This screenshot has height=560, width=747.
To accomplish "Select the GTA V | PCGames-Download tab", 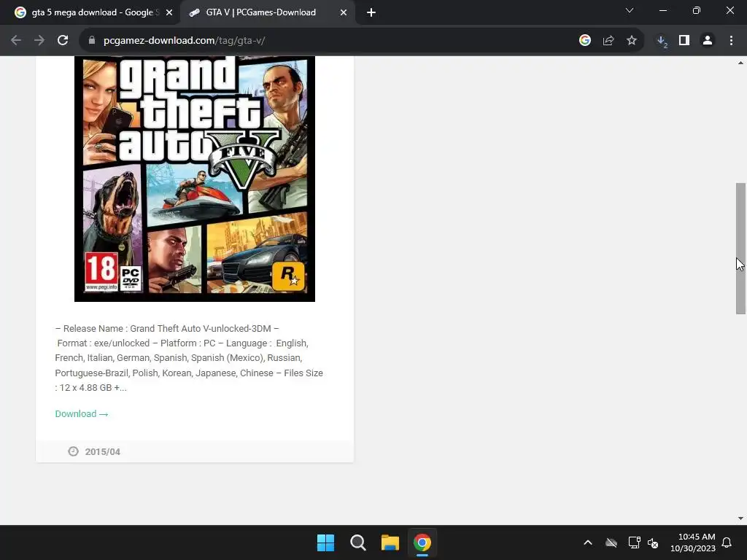I will [260, 12].
